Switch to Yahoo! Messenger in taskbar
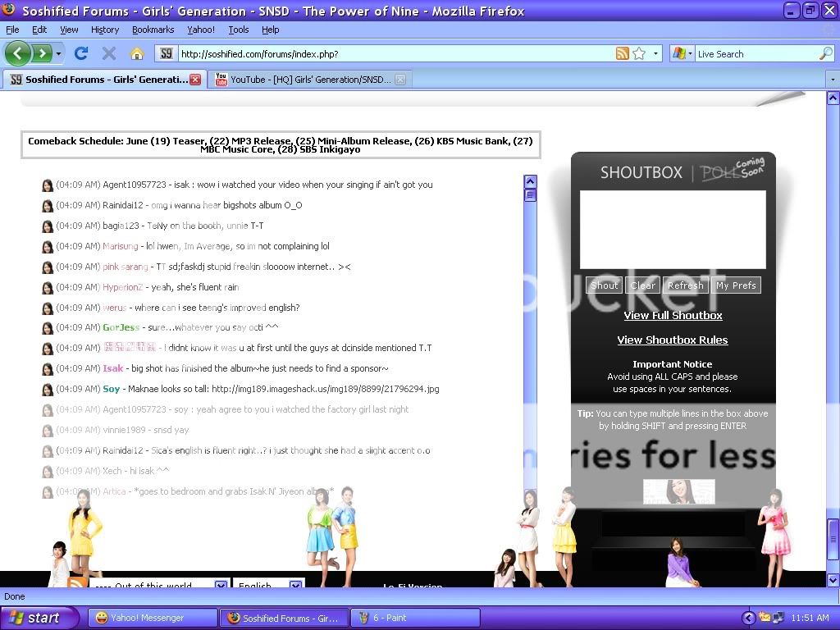Image resolution: width=840 pixels, height=630 pixels. (152, 618)
